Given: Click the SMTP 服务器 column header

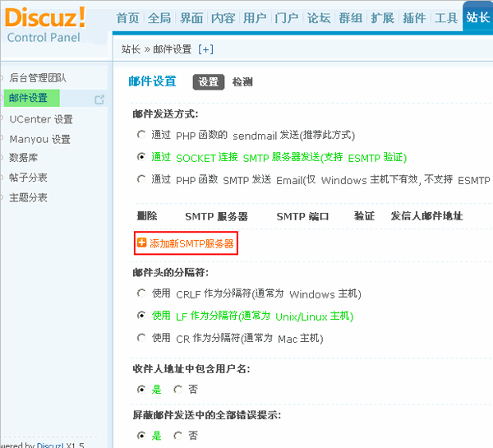Looking at the screenshot, I should [x=216, y=216].
